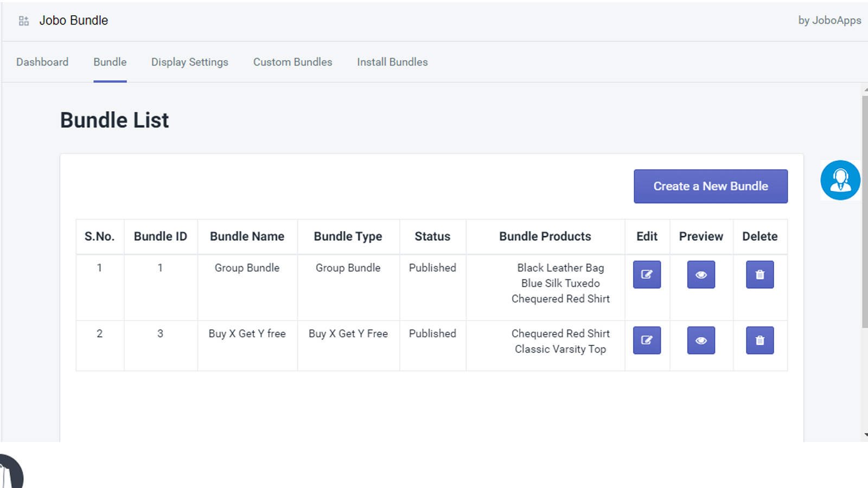Delete the Buy X Get Y free bundle
868x488 pixels.
coord(759,341)
